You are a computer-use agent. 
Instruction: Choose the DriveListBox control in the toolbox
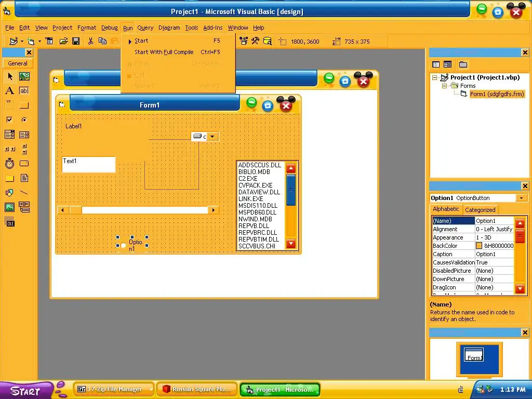point(24,164)
